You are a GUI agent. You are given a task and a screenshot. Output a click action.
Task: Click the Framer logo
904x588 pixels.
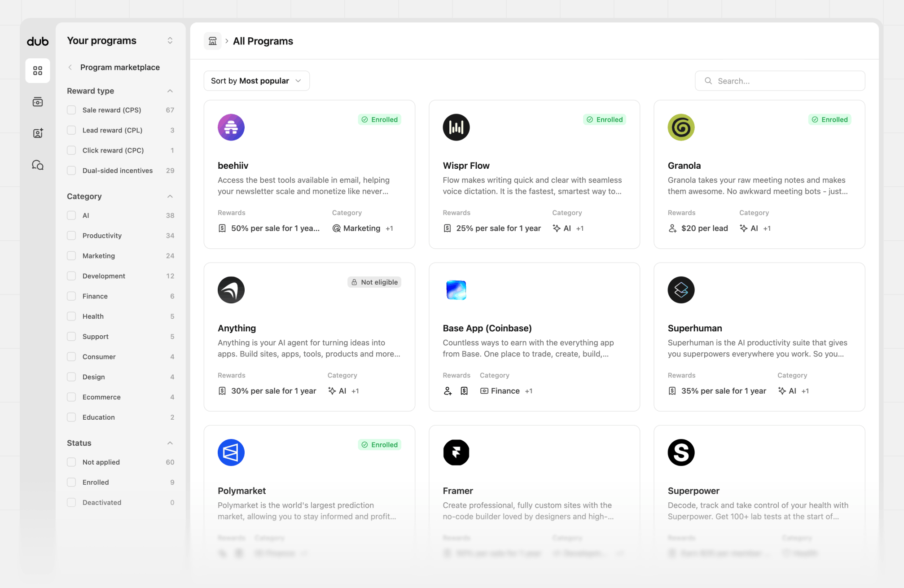coord(456,452)
